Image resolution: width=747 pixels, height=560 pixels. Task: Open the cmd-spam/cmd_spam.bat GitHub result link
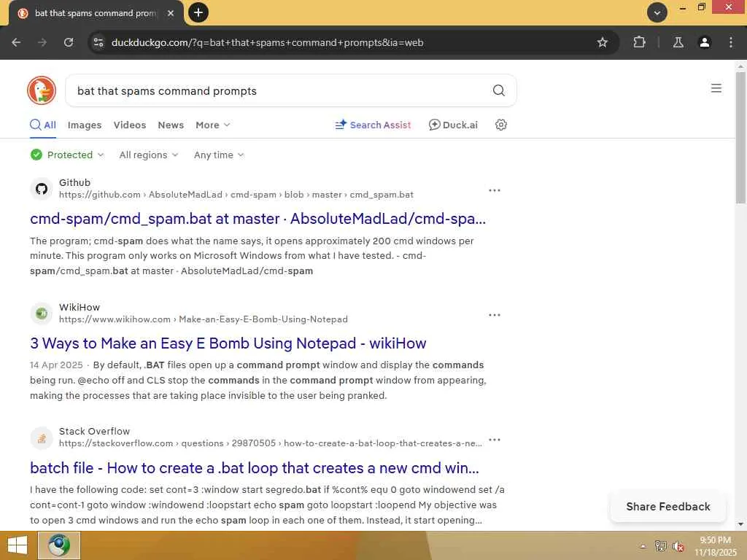258,219
